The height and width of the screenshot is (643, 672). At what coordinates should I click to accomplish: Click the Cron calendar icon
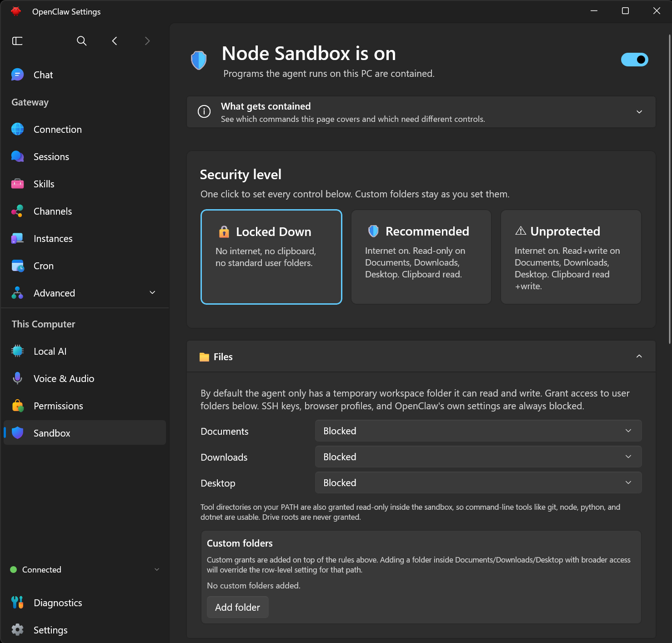(17, 266)
